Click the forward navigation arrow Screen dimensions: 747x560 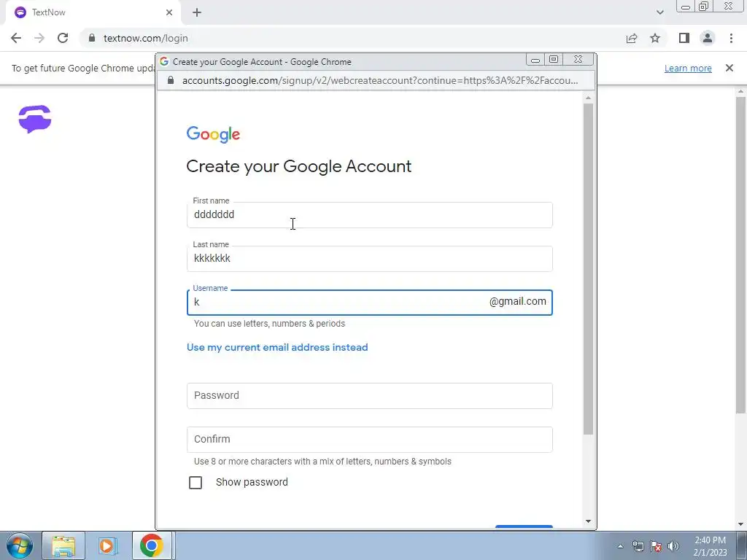[x=39, y=38]
